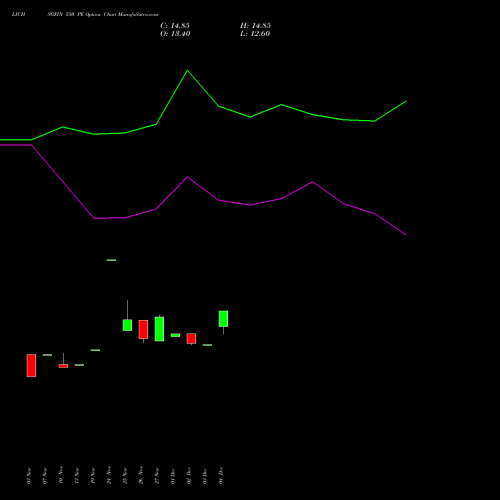500x500 pixels.
Task: Select the 27 Nov date label
Action: (157, 476)
